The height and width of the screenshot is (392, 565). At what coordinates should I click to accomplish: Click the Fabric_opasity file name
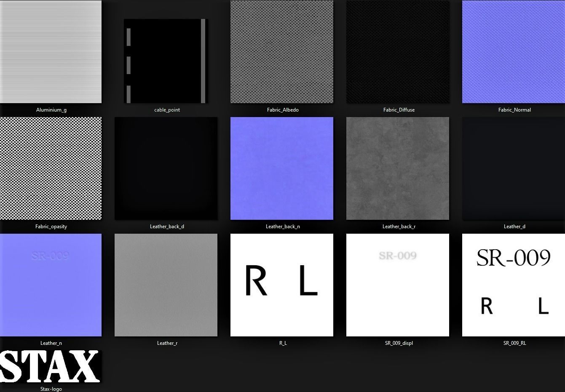point(51,227)
